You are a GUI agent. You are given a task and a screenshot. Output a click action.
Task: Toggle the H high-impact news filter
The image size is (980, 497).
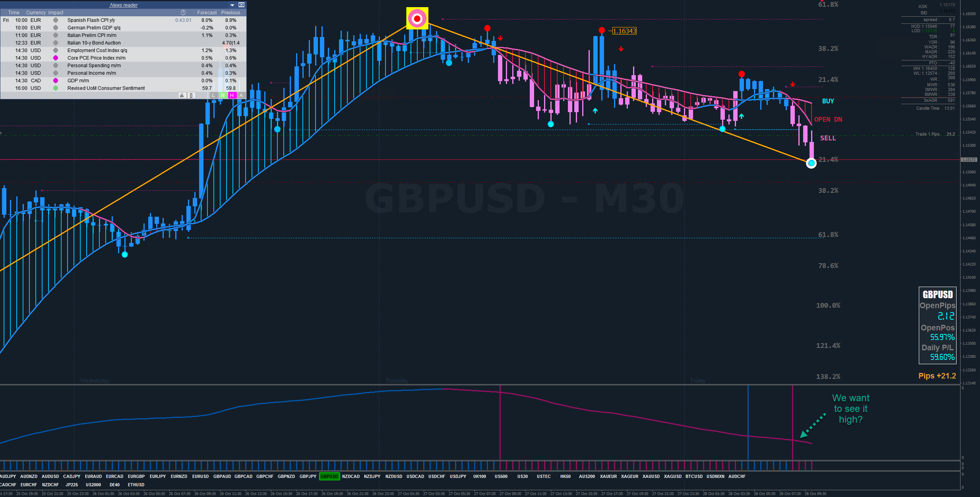pos(232,95)
